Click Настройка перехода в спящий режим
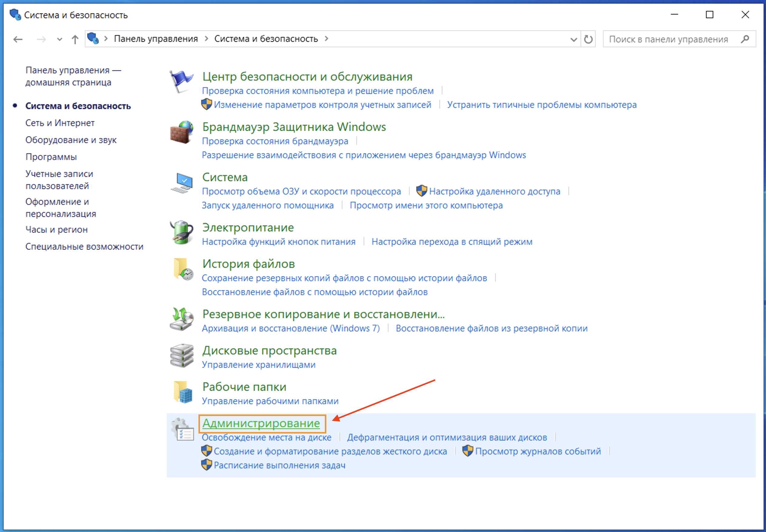766x532 pixels. click(x=452, y=242)
